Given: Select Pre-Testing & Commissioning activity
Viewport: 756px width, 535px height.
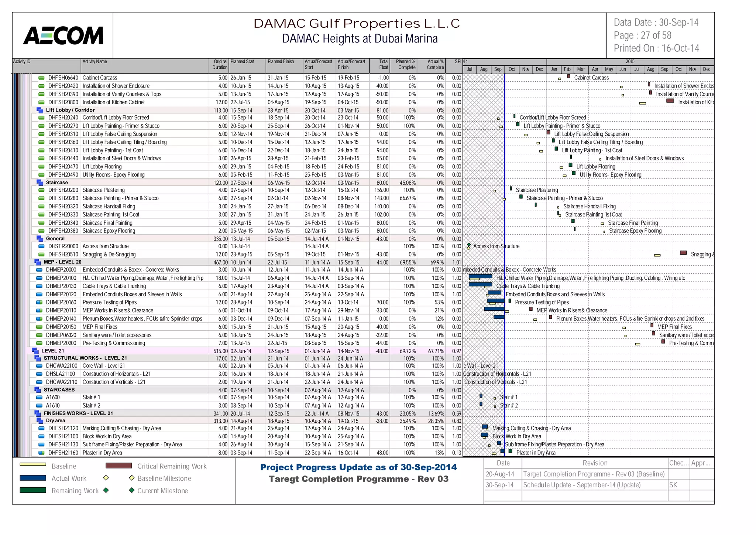Looking at the screenshot, I should (x=114, y=343).
